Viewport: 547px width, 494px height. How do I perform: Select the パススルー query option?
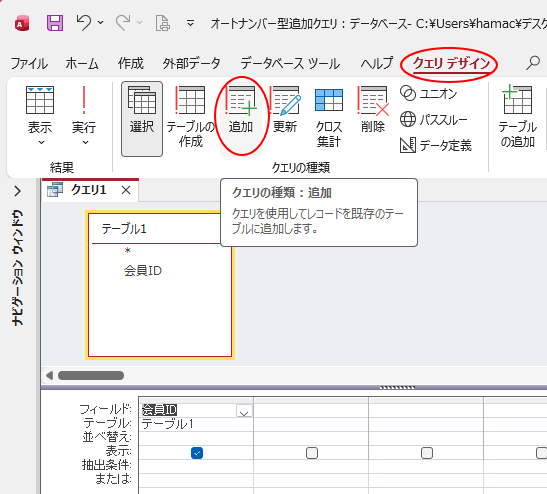pyautogui.click(x=434, y=120)
